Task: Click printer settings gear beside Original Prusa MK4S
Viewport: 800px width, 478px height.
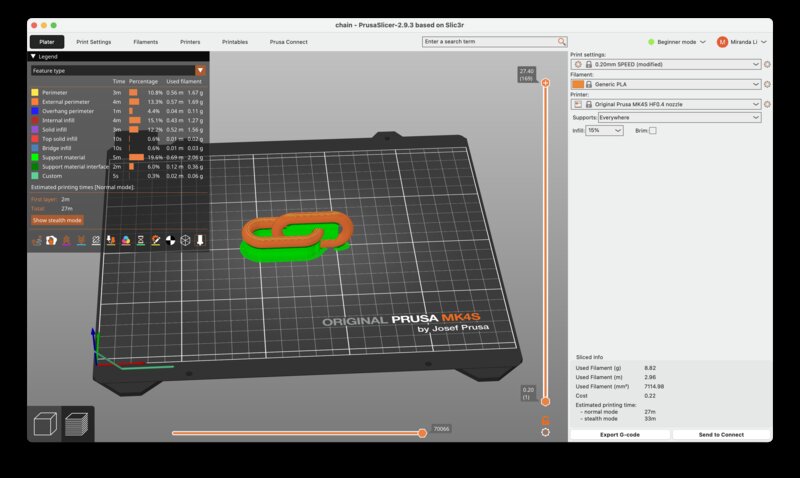Action: (x=767, y=104)
